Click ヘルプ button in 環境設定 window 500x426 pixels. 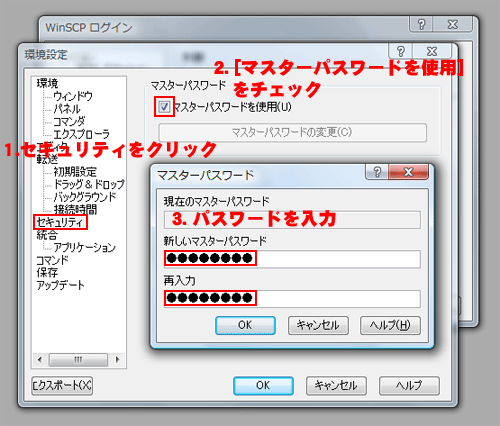pyautogui.click(x=409, y=386)
